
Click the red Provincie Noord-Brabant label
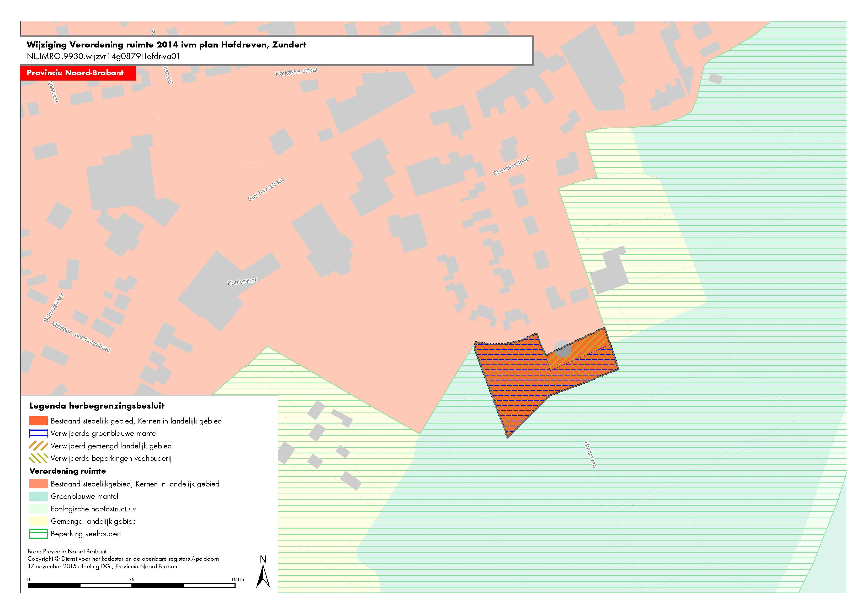78,73
